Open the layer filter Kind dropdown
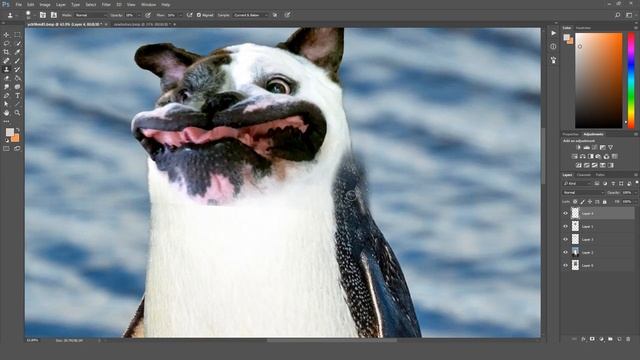 point(578,184)
